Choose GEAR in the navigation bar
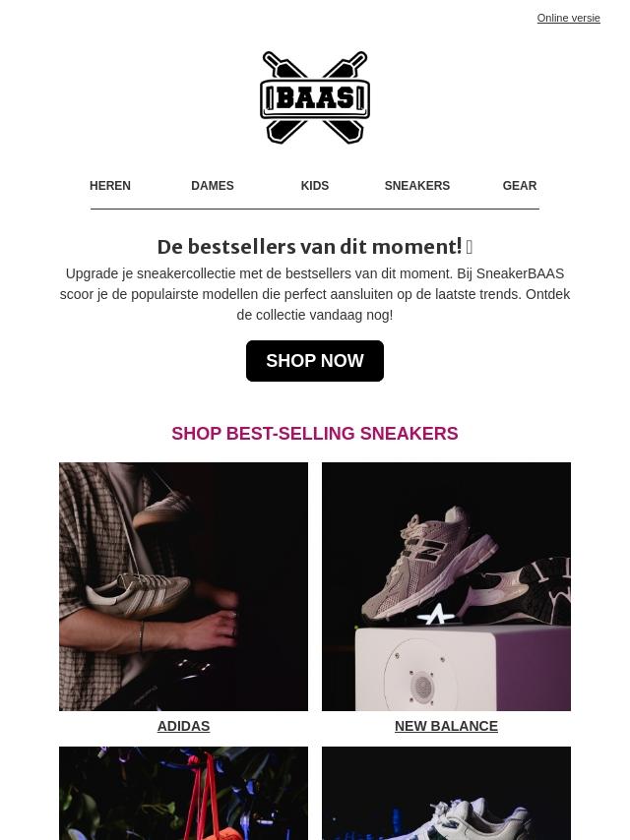 click(520, 185)
